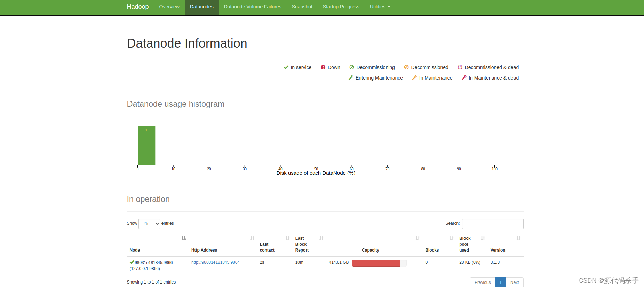The image size is (644, 287).
Task: Click the 2s last contact value
Action: (262, 262)
